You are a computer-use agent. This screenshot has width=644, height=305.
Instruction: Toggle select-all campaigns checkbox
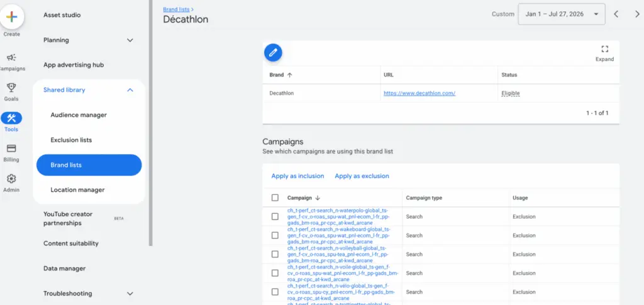[x=275, y=198]
